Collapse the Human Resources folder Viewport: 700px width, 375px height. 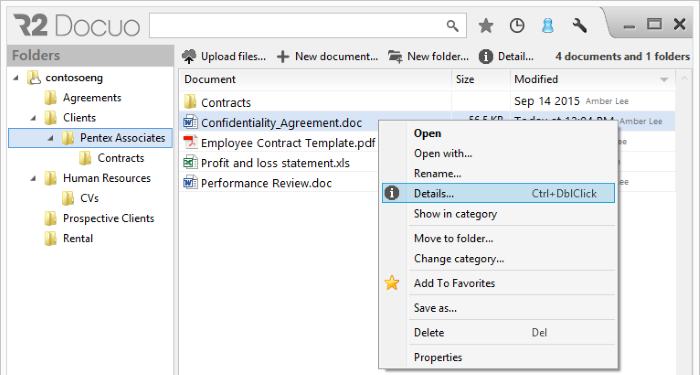click(x=33, y=178)
